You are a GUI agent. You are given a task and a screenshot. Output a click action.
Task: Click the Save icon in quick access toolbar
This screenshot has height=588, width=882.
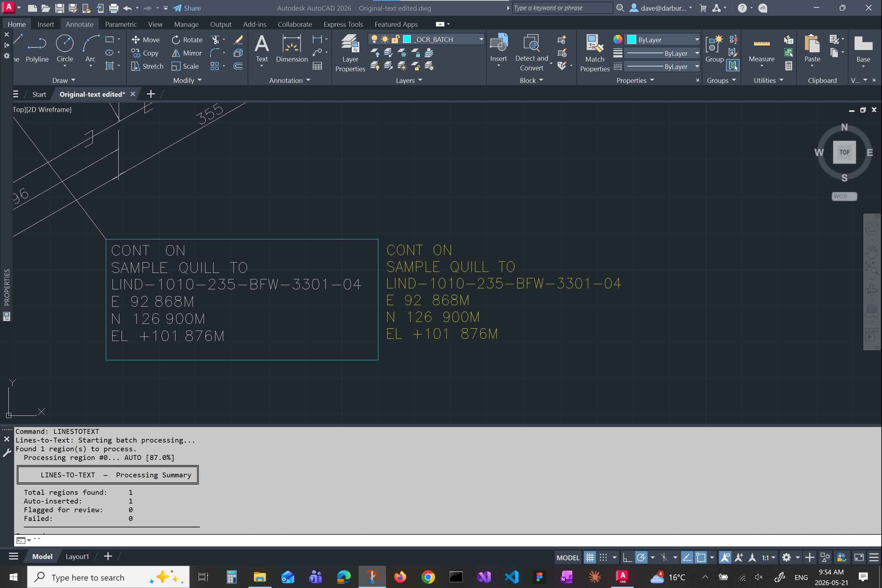click(x=59, y=8)
